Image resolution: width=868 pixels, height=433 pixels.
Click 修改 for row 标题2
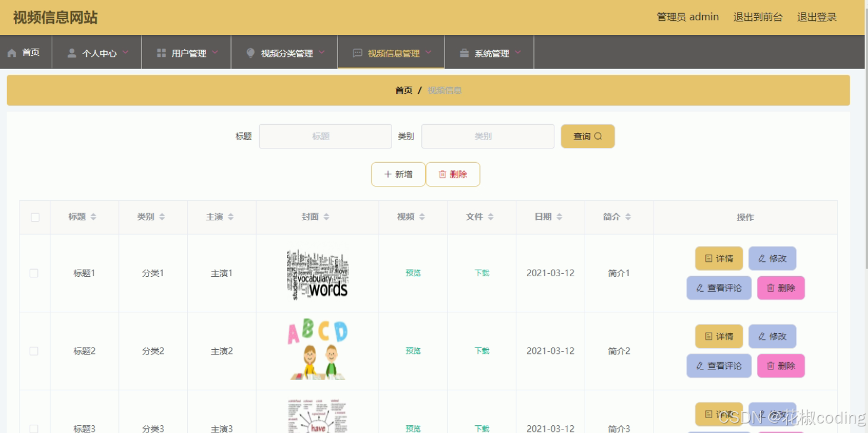click(x=772, y=336)
